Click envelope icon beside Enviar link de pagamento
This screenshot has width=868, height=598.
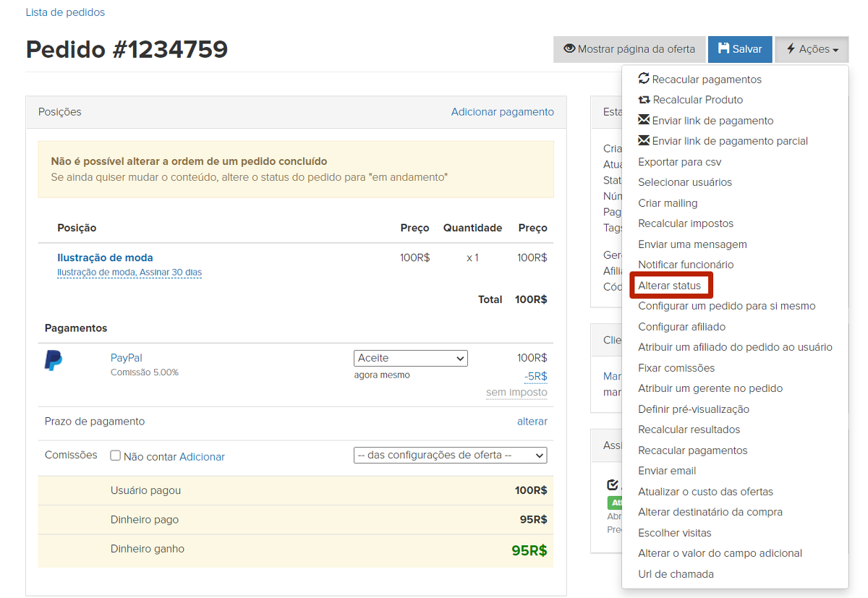click(644, 120)
